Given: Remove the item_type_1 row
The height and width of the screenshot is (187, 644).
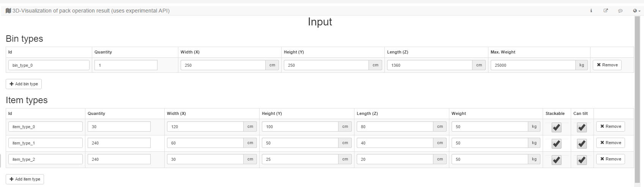Looking at the screenshot, I should coord(610,143).
